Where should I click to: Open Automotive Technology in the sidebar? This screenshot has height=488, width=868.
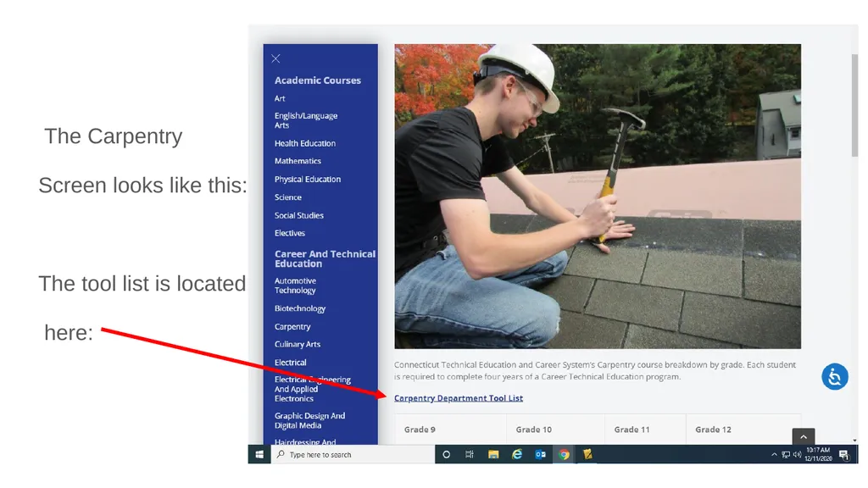point(295,286)
